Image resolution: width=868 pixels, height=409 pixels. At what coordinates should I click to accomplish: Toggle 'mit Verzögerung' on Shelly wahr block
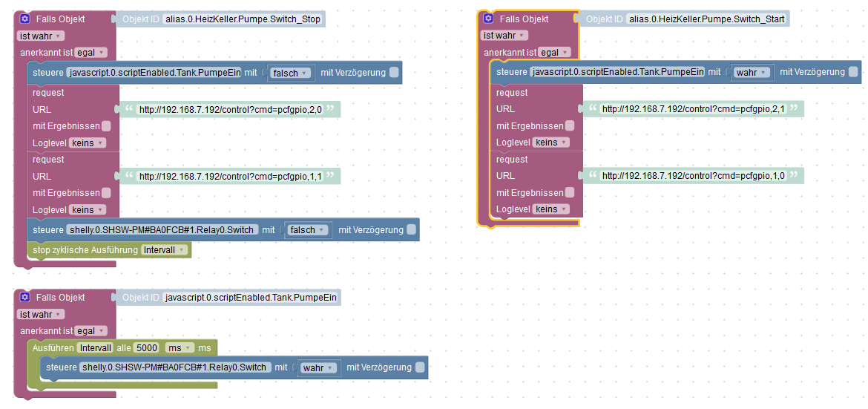coord(420,367)
